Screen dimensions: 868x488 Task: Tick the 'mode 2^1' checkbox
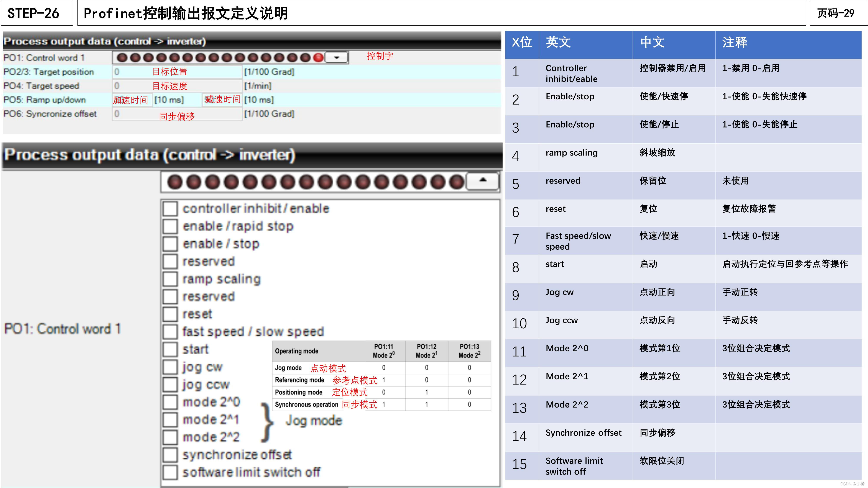click(x=170, y=420)
